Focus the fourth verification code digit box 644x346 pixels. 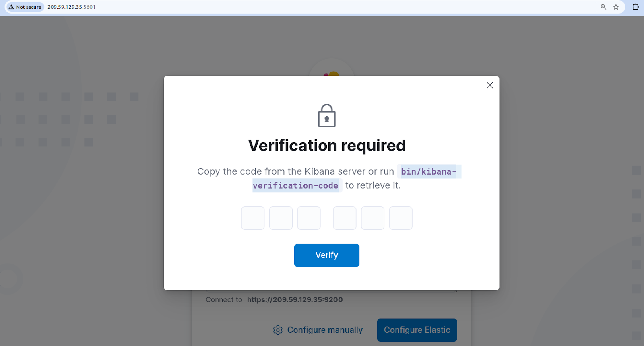345,218
